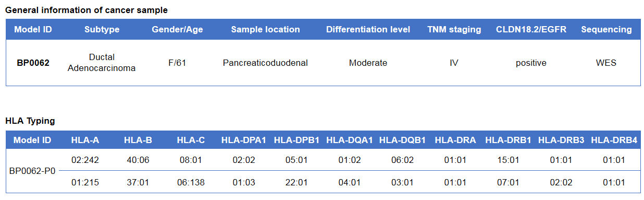
Task: Select the BP0062-P0 row label
Action: coord(32,170)
